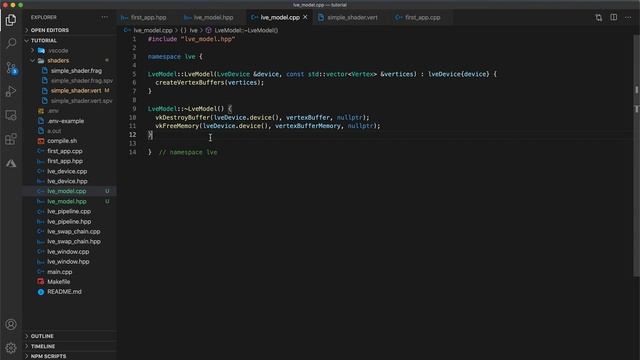The width and height of the screenshot is (640, 360).
Task: Click Explorer more actions ellipsis
Action: coord(105,17)
